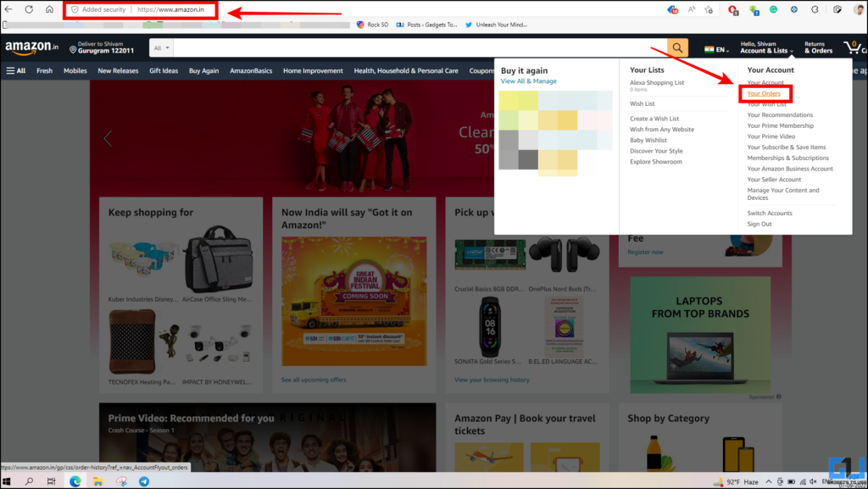The image size is (868, 489).
Task: Click See all upcoming offers
Action: click(x=314, y=380)
